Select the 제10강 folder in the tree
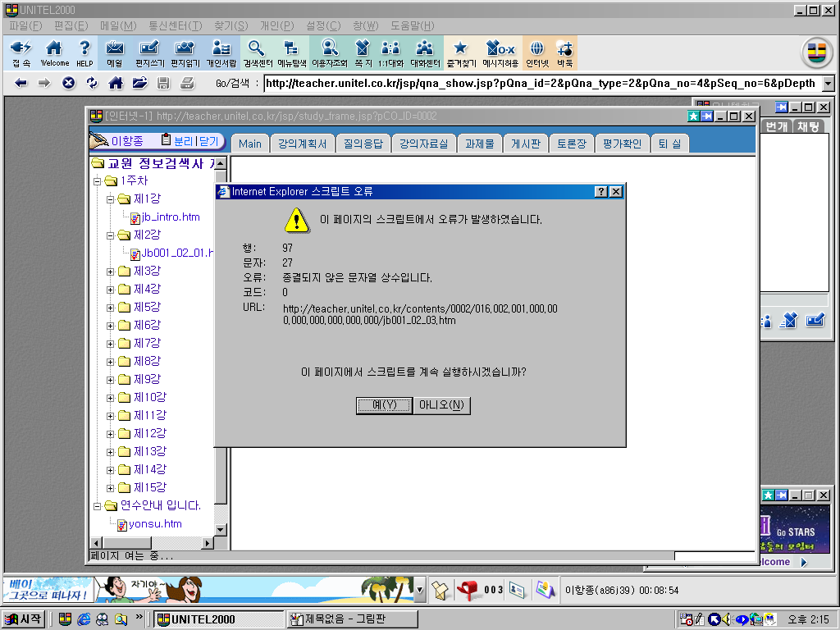 [150, 398]
